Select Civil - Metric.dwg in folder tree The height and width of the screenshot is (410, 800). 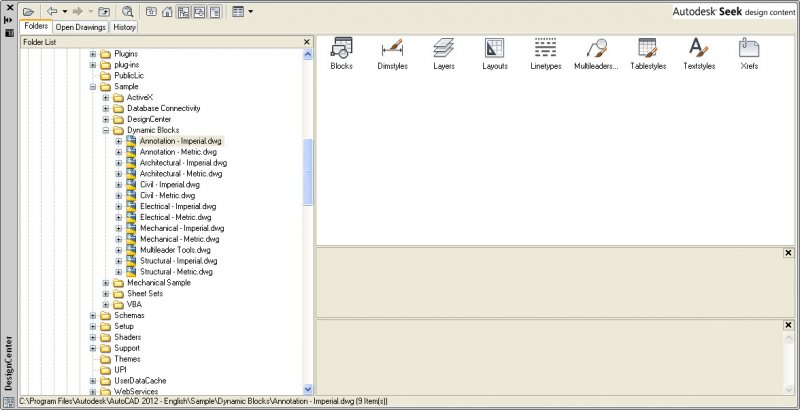tap(167, 196)
